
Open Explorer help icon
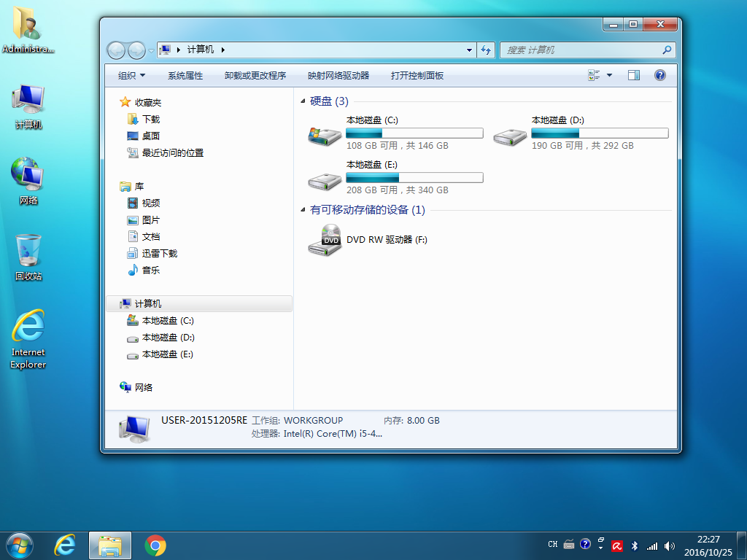click(x=659, y=75)
